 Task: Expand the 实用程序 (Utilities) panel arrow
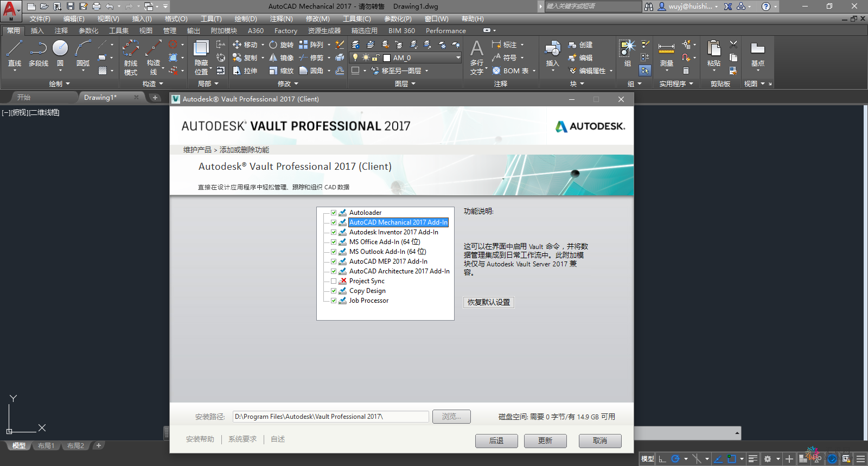(691, 84)
